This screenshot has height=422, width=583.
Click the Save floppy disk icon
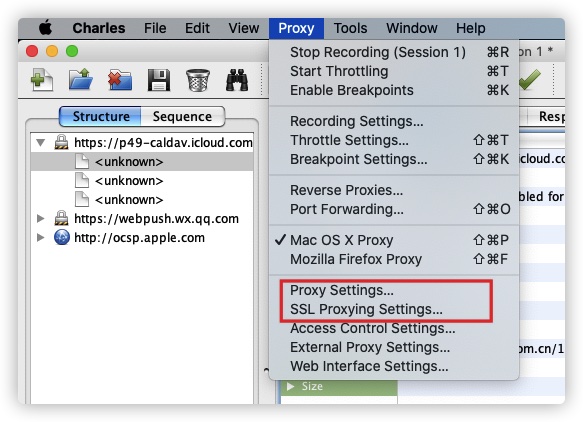pyautogui.click(x=159, y=80)
